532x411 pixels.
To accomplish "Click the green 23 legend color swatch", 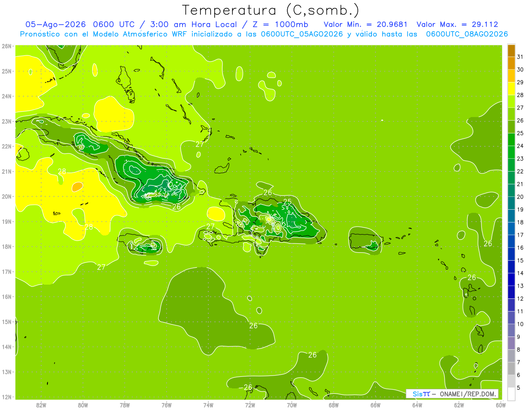I will click(511, 153).
